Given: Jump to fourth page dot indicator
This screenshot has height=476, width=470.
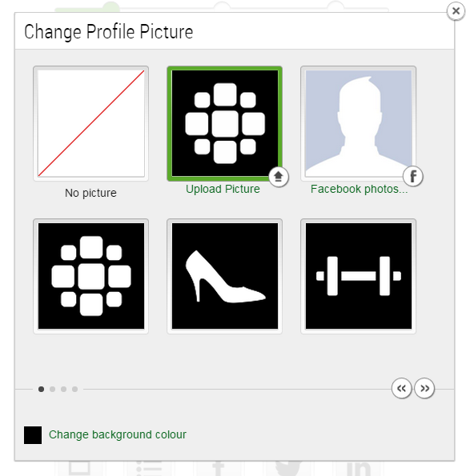Looking at the screenshot, I should [74, 389].
